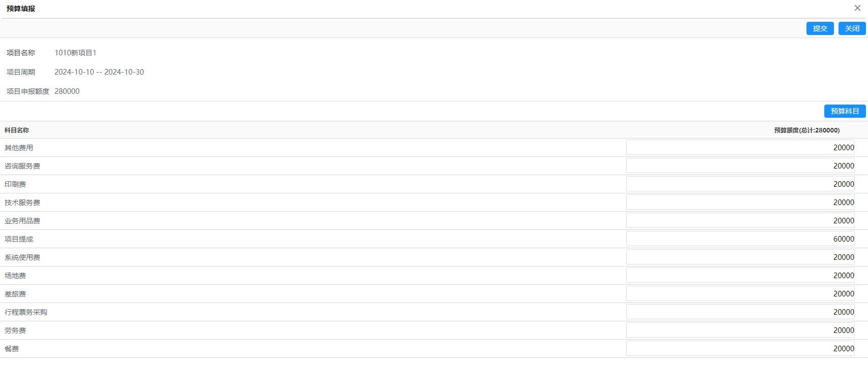Focus the 印刷费 budget amount field
Screen dimensions: 868x368
point(740,184)
